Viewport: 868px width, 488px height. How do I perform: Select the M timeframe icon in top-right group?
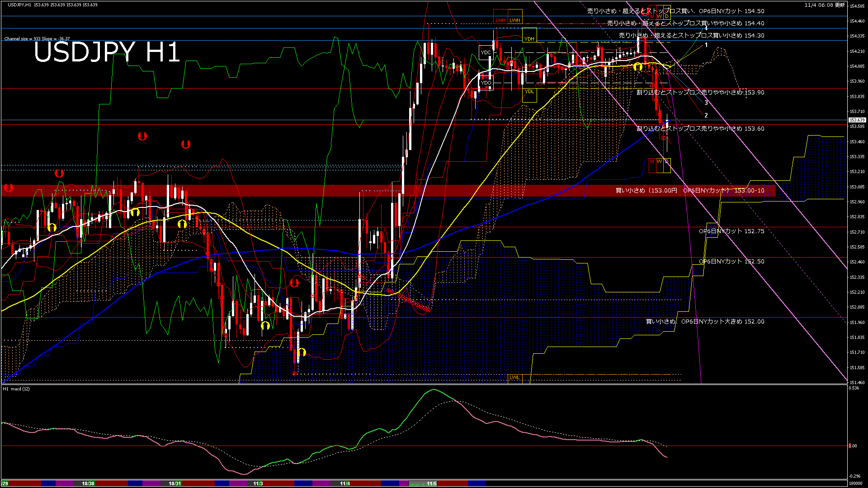pos(652,16)
